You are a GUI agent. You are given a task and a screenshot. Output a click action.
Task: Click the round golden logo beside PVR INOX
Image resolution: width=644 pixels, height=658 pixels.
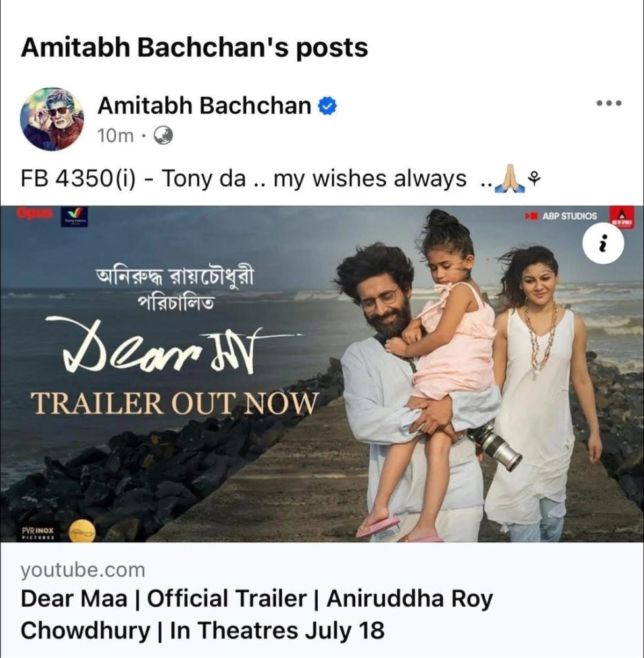tap(82, 531)
